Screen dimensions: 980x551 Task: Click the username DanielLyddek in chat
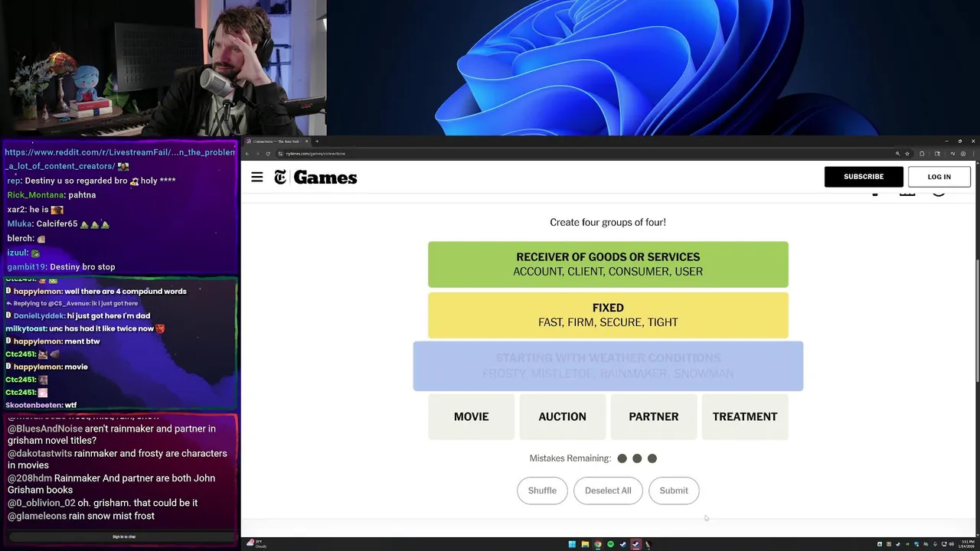point(39,315)
